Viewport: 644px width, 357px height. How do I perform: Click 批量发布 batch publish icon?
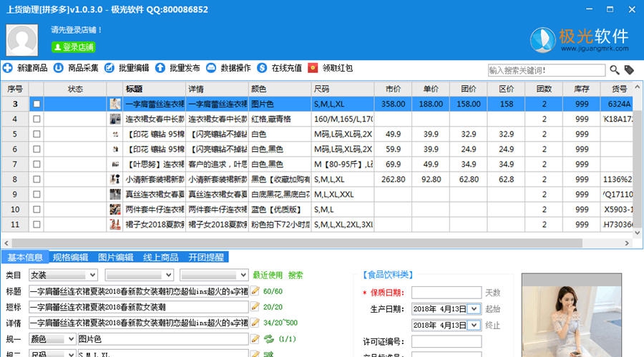click(x=160, y=68)
